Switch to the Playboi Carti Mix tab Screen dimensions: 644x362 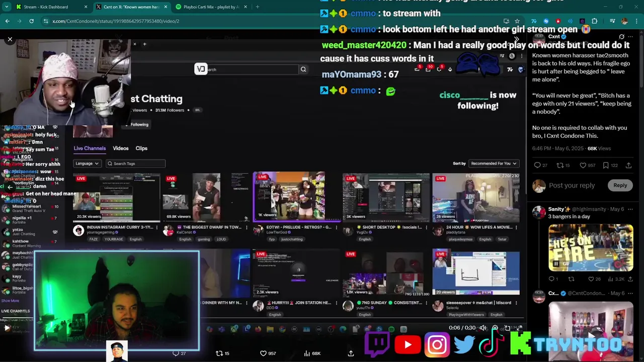click(210, 7)
